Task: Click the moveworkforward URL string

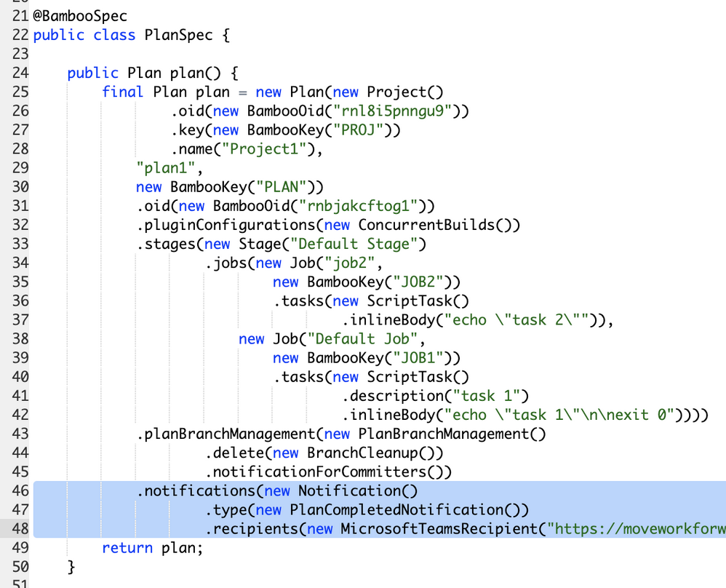Action: click(639, 528)
